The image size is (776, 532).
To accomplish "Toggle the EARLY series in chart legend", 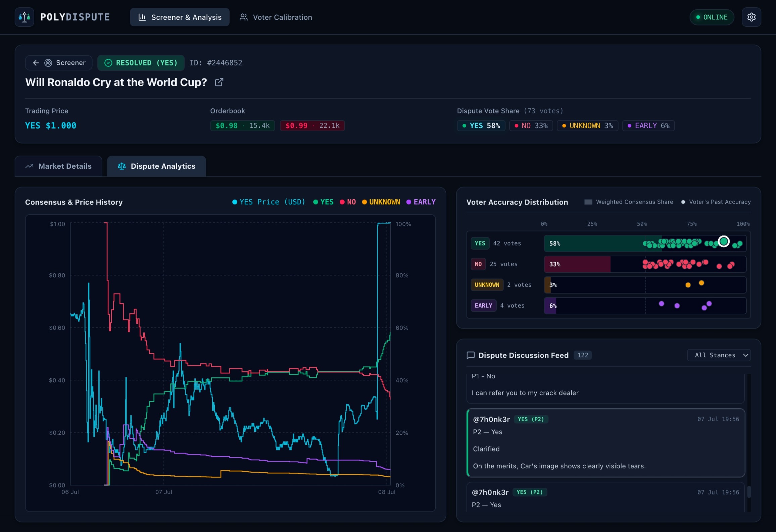I will 421,202.
